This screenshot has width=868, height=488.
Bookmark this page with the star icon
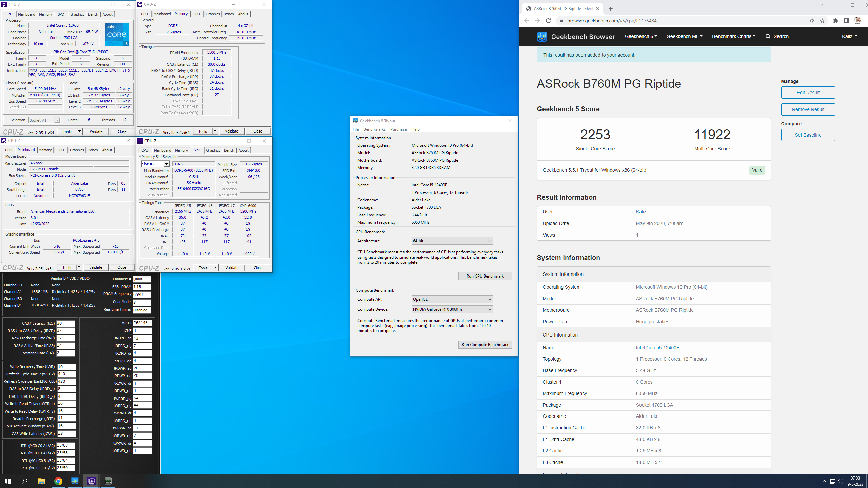coord(822,21)
